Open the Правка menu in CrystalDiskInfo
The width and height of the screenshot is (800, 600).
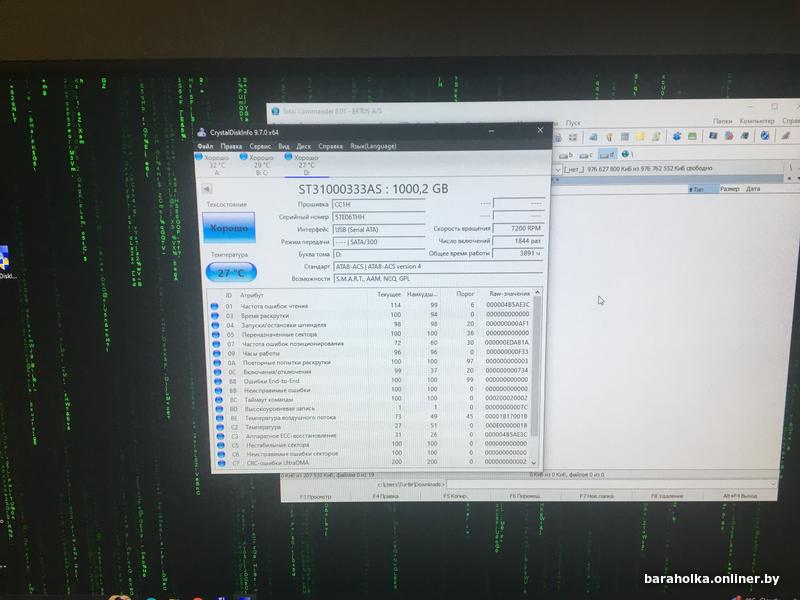click(x=231, y=146)
